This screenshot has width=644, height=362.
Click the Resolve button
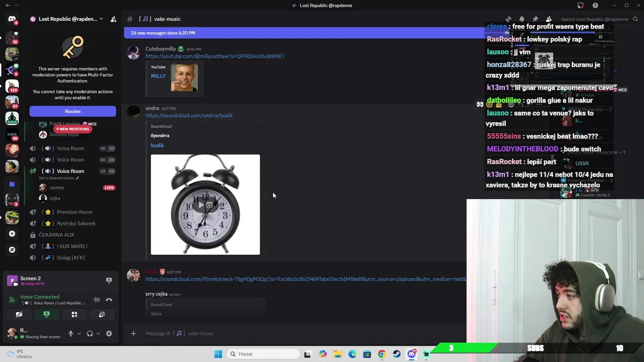[72, 111]
